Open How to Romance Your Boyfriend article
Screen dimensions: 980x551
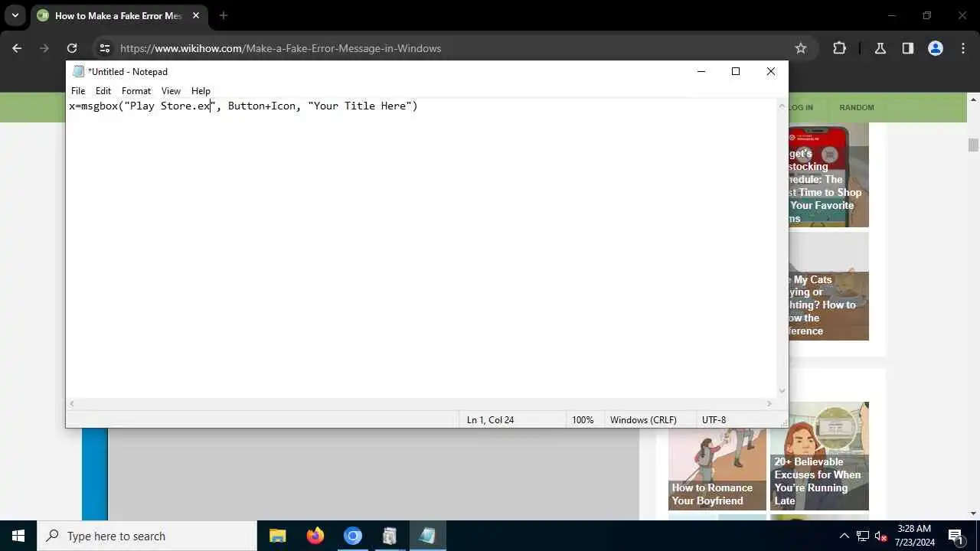tap(717, 468)
